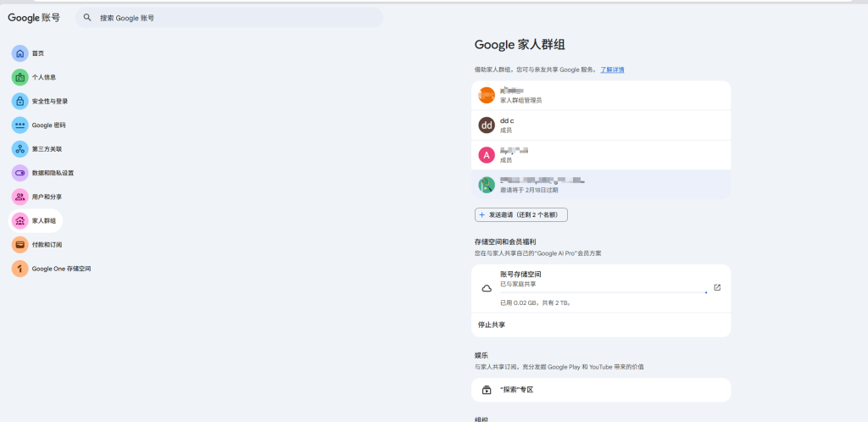This screenshot has height=422, width=868.
Task: Click the Google 家人群组 heading
Action: (x=520, y=46)
